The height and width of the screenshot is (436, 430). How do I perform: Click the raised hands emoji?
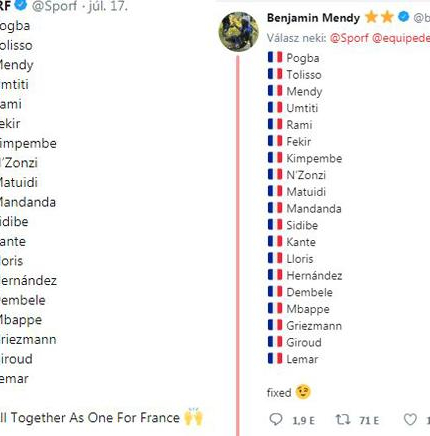coord(194,416)
